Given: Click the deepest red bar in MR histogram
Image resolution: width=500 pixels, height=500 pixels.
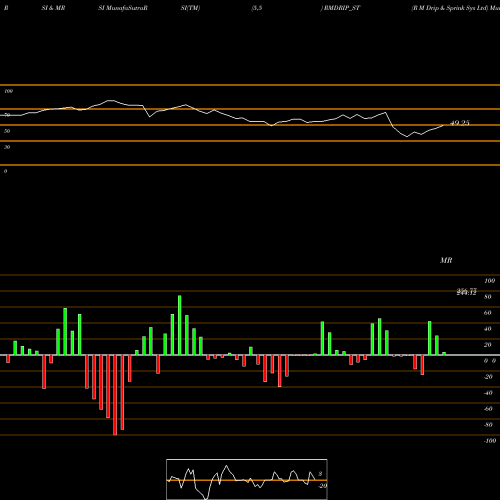Looking at the screenshot, I should tap(115, 395).
